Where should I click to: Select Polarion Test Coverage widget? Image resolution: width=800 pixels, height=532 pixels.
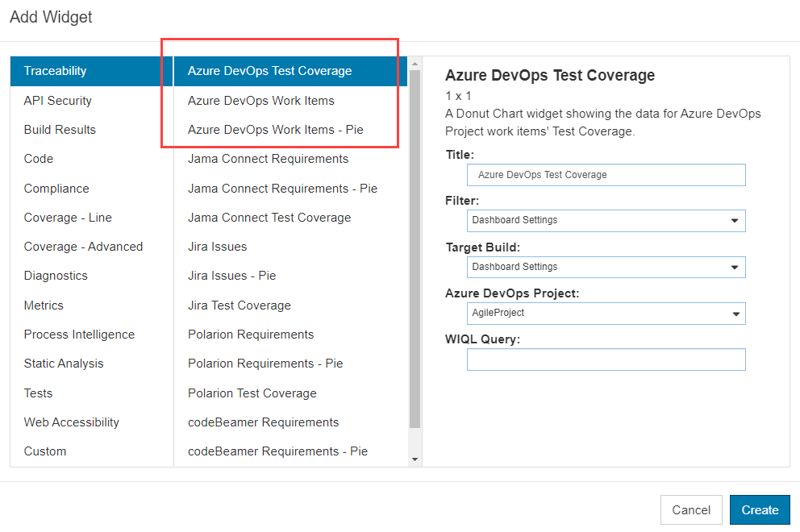(x=252, y=393)
